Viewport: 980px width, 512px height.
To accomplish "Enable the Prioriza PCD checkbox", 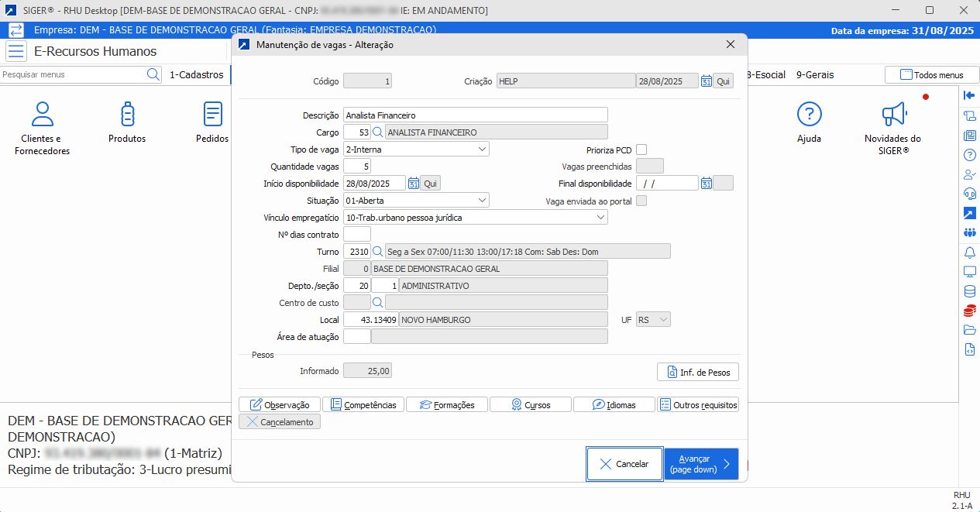I will (641, 149).
